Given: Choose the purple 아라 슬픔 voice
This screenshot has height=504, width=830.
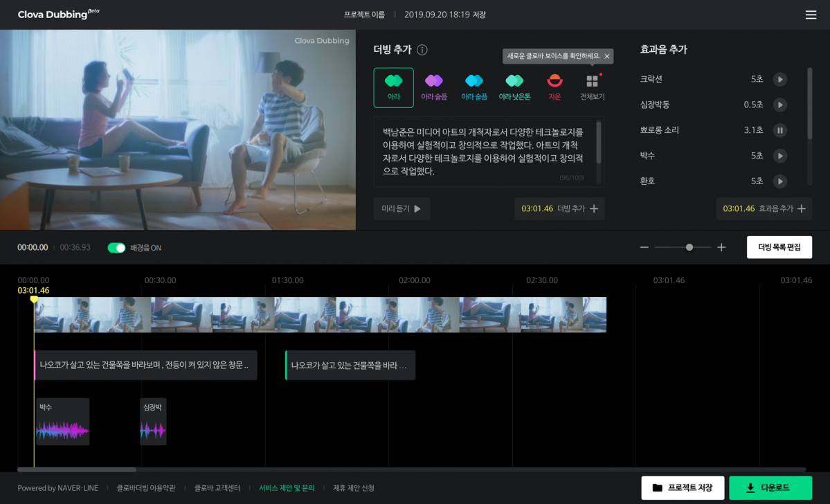Looking at the screenshot, I should coord(434,87).
